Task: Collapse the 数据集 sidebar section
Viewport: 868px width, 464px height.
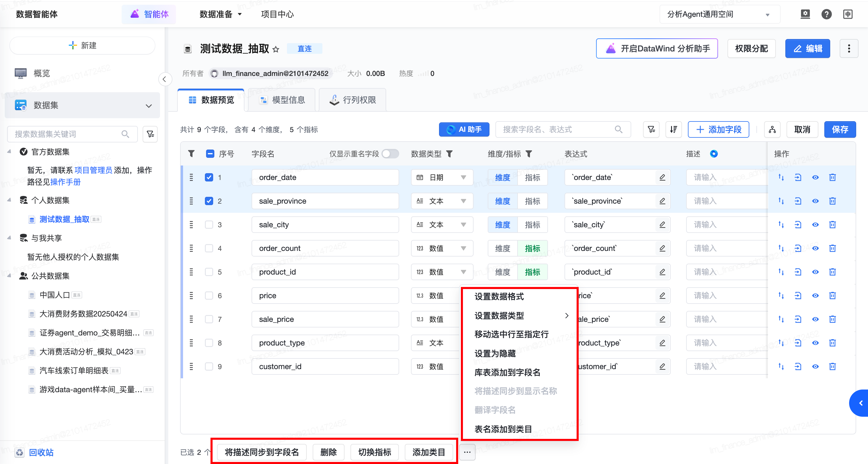Action: click(x=149, y=106)
